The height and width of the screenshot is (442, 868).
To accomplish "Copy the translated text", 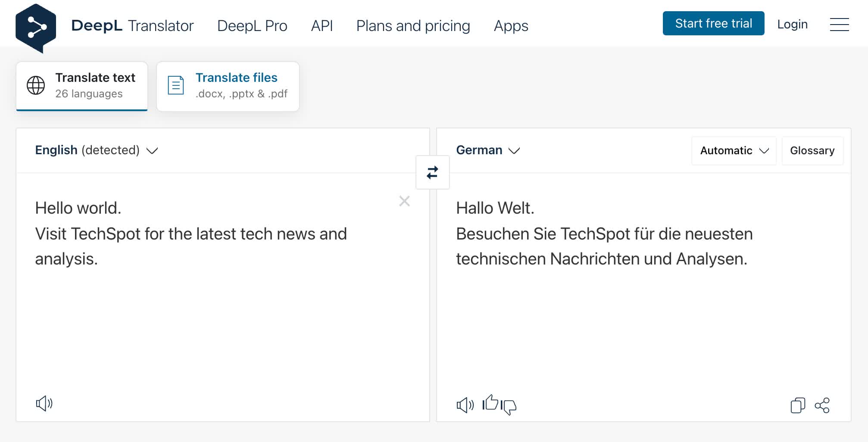I will 798,405.
